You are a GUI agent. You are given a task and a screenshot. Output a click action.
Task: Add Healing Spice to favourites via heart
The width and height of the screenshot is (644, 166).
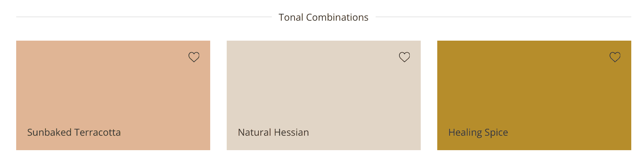[615, 57]
